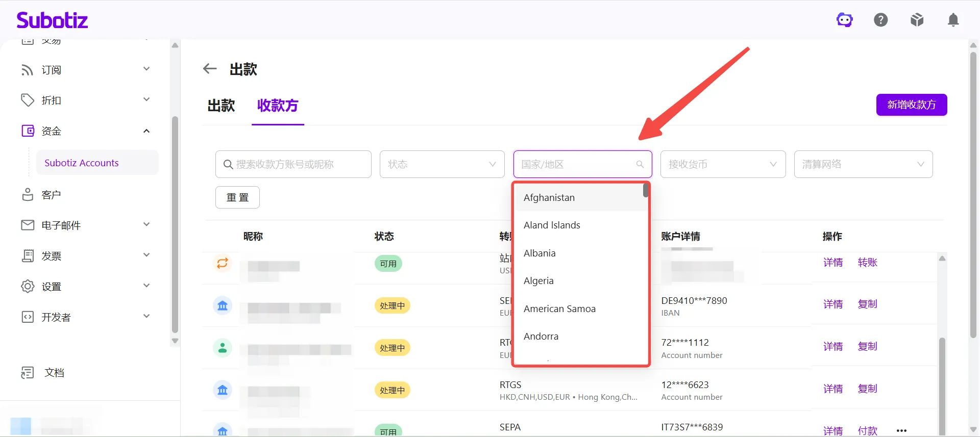Click the 开发者 code icon
Viewport: 980px width, 437px height.
click(27, 317)
